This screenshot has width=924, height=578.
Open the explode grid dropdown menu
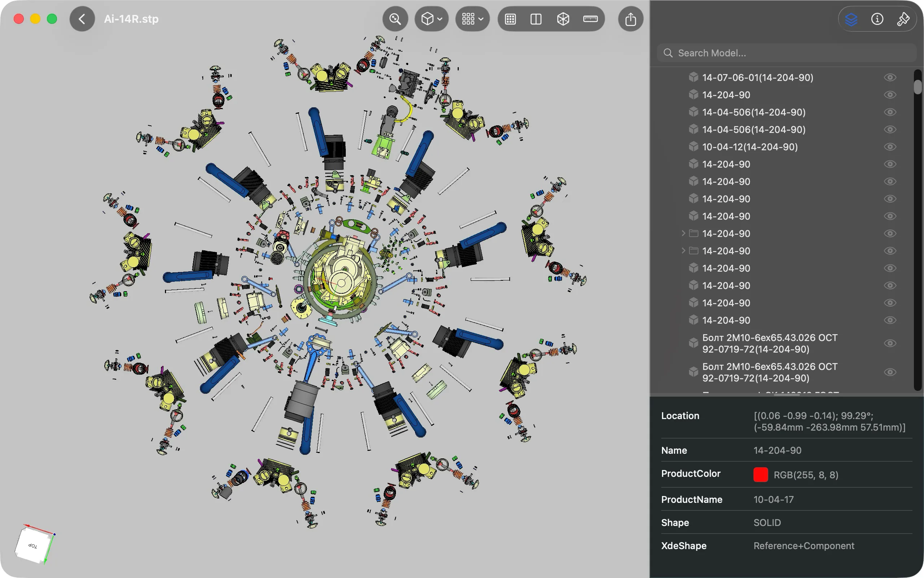pos(472,19)
